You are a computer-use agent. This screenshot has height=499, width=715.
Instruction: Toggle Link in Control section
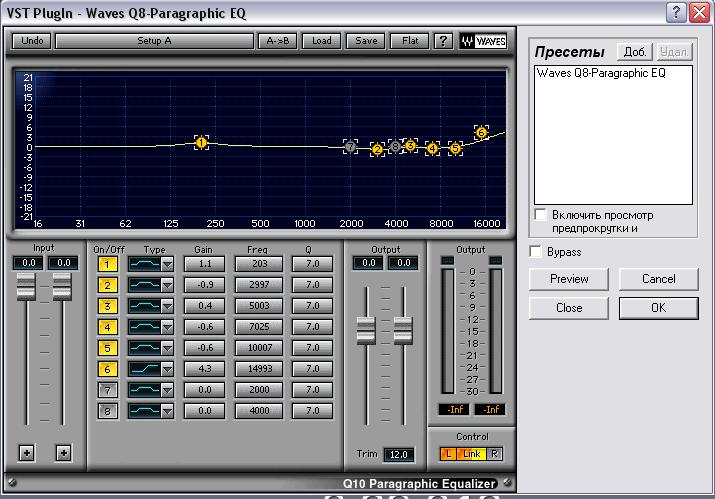pos(472,454)
